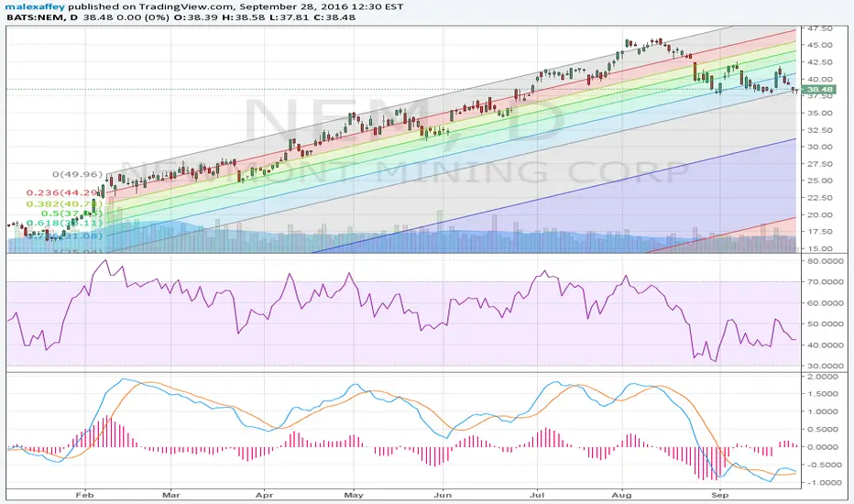
Task: Click the 2.0000 MACD axis label
Action: coord(824,377)
